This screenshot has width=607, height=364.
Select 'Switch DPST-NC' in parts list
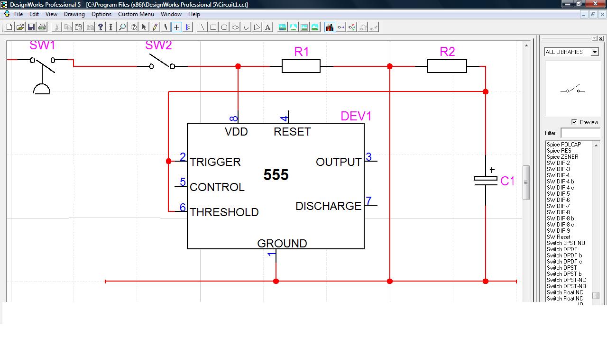(x=566, y=280)
